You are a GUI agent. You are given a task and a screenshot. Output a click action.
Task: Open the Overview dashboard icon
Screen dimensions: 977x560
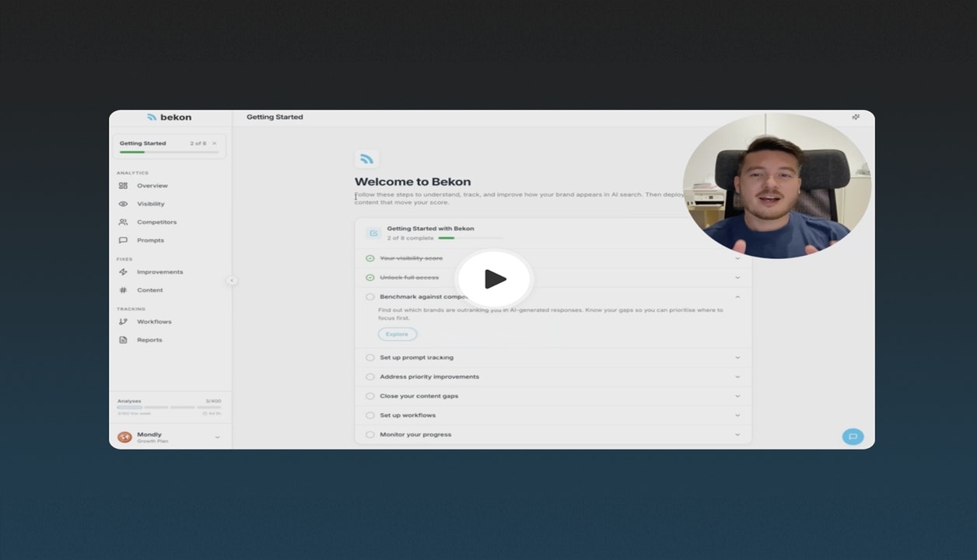tap(123, 186)
